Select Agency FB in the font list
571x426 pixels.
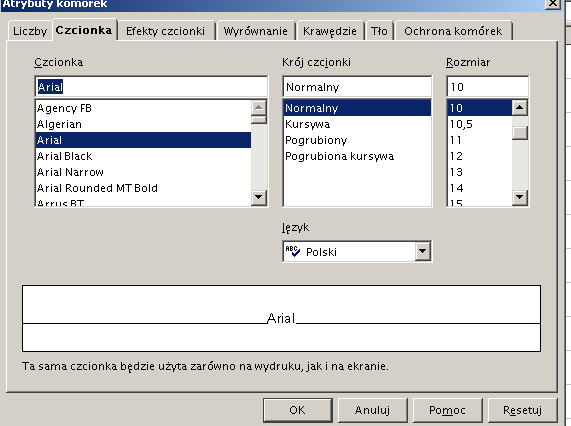(143, 108)
